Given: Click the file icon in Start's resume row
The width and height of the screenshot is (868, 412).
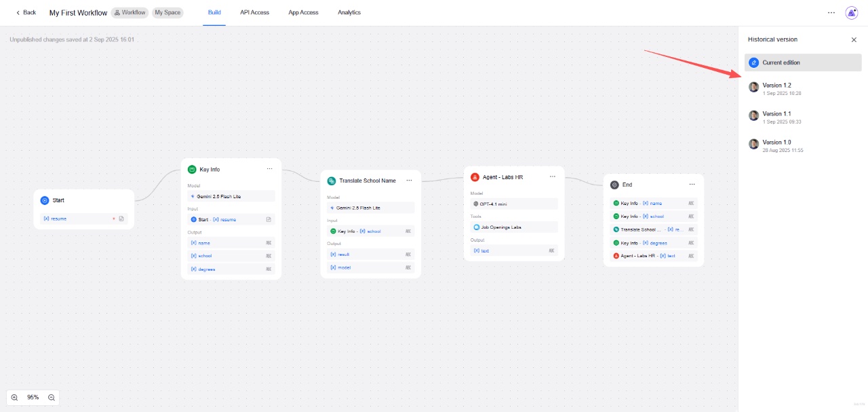Looking at the screenshot, I should tap(121, 219).
